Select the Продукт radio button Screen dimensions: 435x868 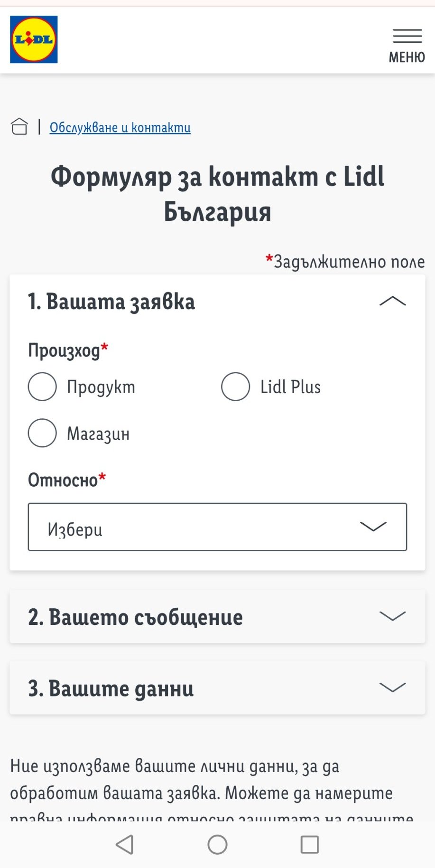42,387
